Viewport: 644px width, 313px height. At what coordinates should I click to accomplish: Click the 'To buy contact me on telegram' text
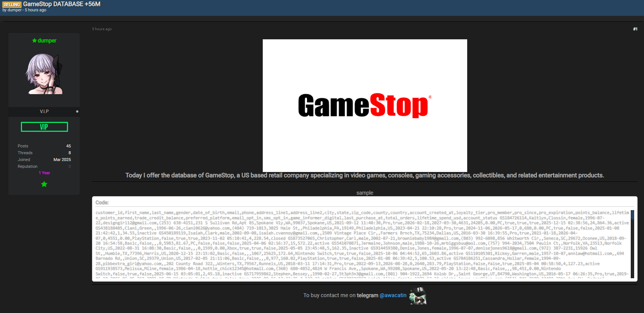[341, 295]
